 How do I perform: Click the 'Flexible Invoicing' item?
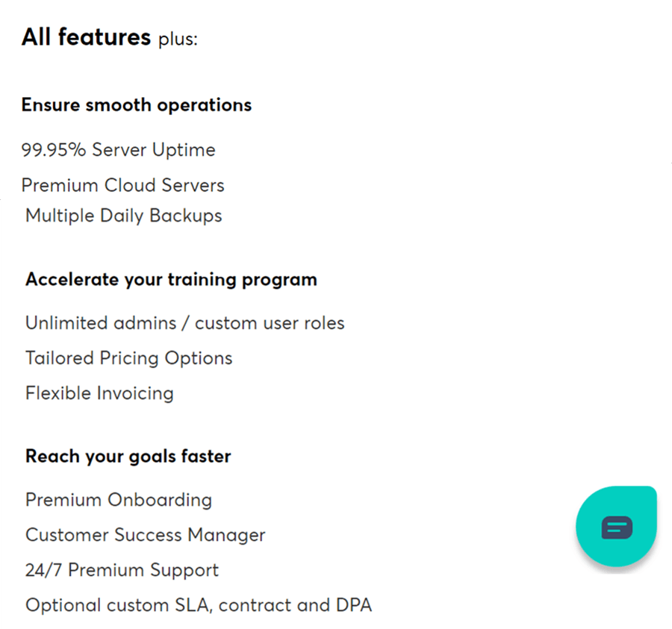[99, 393]
